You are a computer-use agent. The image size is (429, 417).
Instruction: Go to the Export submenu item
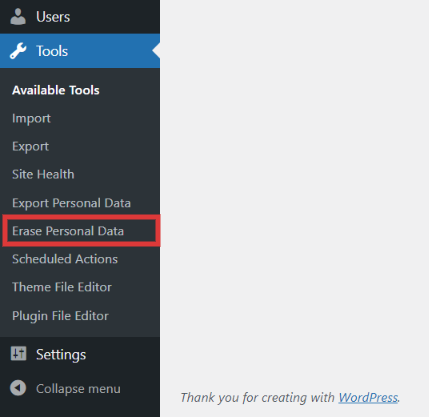pyautogui.click(x=30, y=147)
